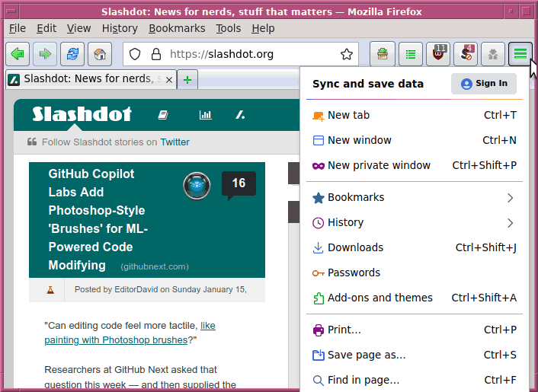The height and width of the screenshot is (392, 538).
Task: Click the Slashdot logo
Action: 82,114
